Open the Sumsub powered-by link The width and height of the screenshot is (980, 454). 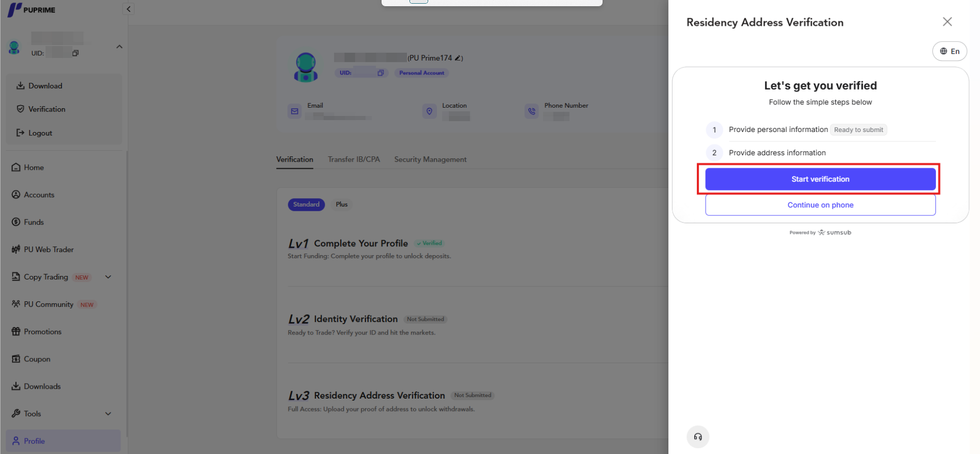point(820,232)
